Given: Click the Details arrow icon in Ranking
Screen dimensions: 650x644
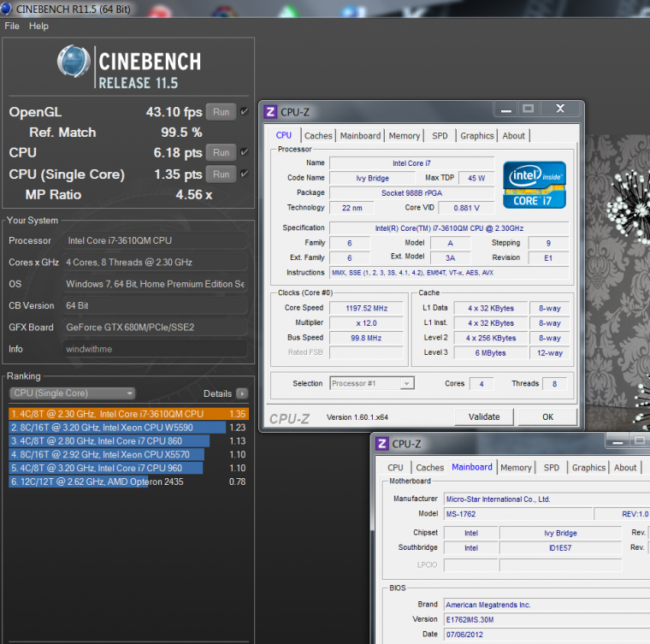Looking at the screenshot, I should (242, 393).
